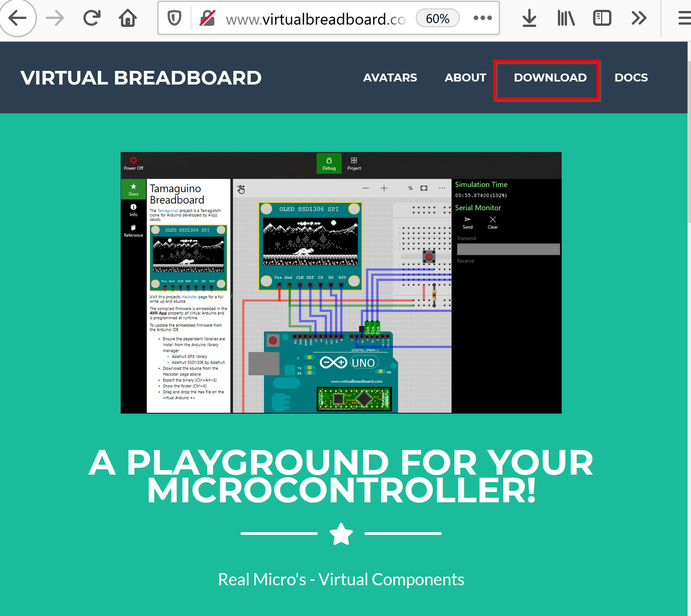Click the address bar URL field

pos(316,19)
